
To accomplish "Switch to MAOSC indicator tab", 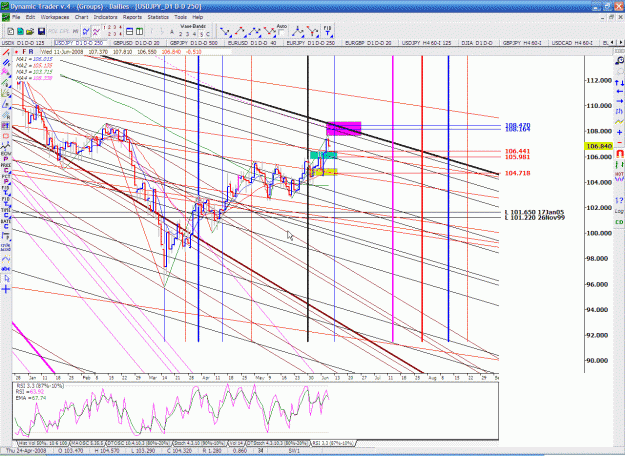I will pyautogui.click(x=88, y=443).
